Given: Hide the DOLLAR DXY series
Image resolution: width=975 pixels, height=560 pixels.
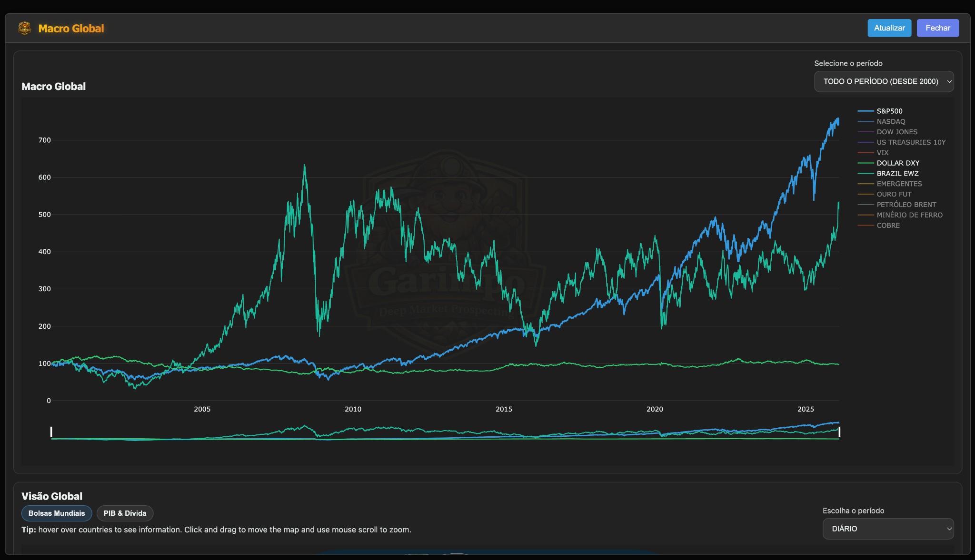Looking at the screenshot, I should (897, 163).
